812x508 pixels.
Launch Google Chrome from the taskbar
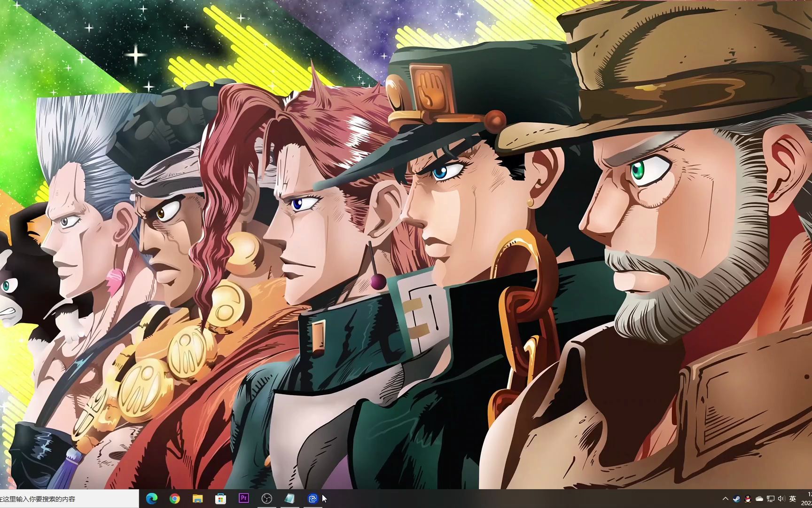tap(174, 499)
